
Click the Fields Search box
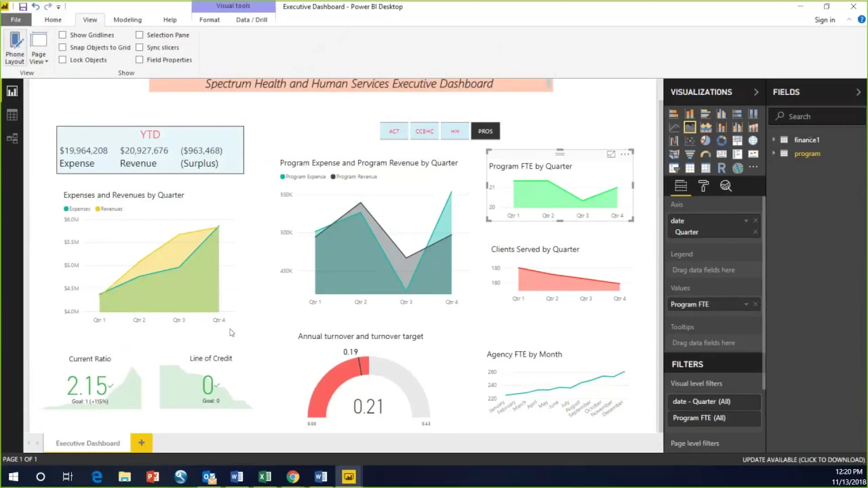[x=817, y=117]
